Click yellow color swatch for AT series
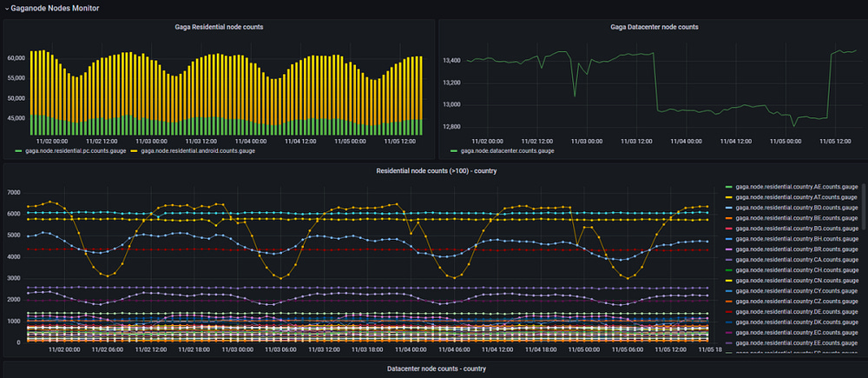The image size is (868, 378). 728,197
